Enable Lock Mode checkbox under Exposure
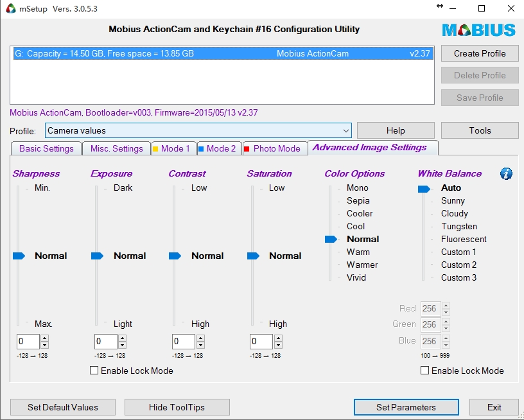524x420 pixels. pos(94,371)
